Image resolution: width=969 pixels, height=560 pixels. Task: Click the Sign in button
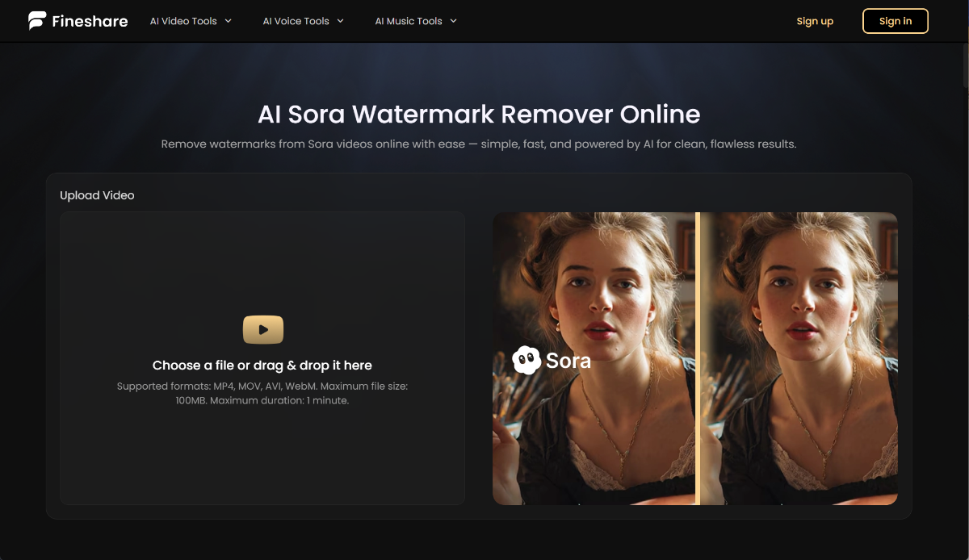pos(896,21)
